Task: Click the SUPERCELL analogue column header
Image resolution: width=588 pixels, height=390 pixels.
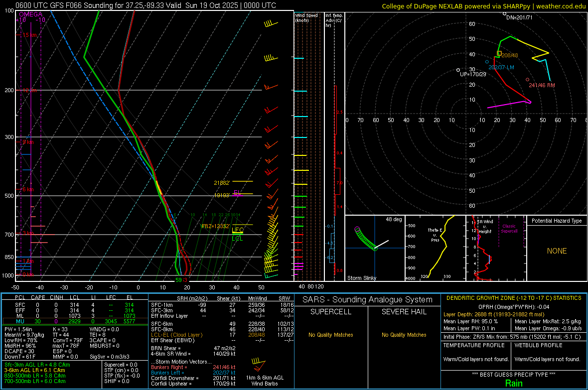Action: (331, 312)
